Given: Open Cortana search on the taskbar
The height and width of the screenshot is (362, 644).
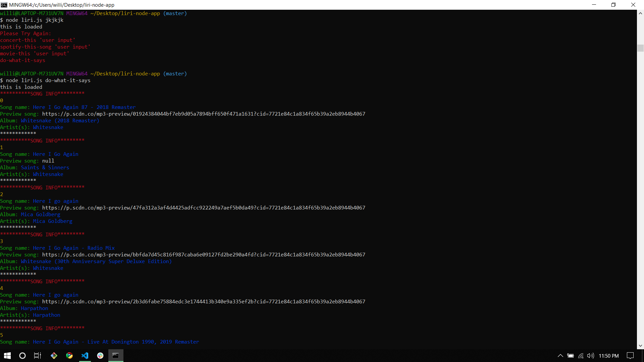Looking at the screenshot, I should [x=22, y=356].
